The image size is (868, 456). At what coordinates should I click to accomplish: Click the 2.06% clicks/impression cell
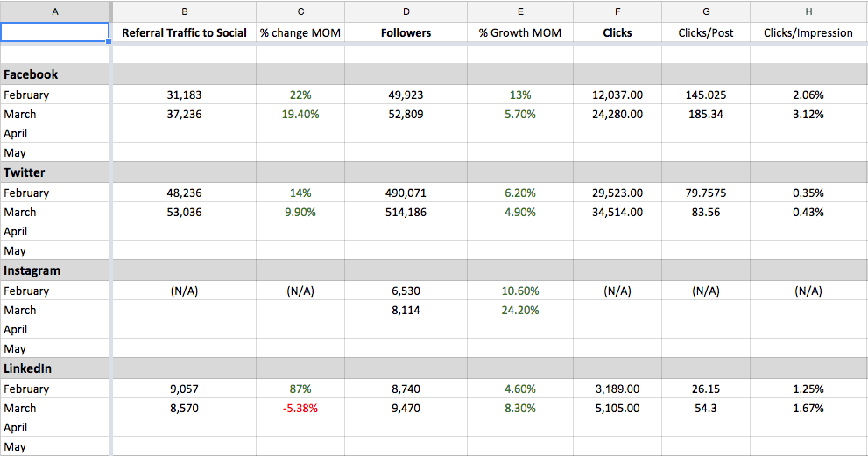click(x=808, y=95)
